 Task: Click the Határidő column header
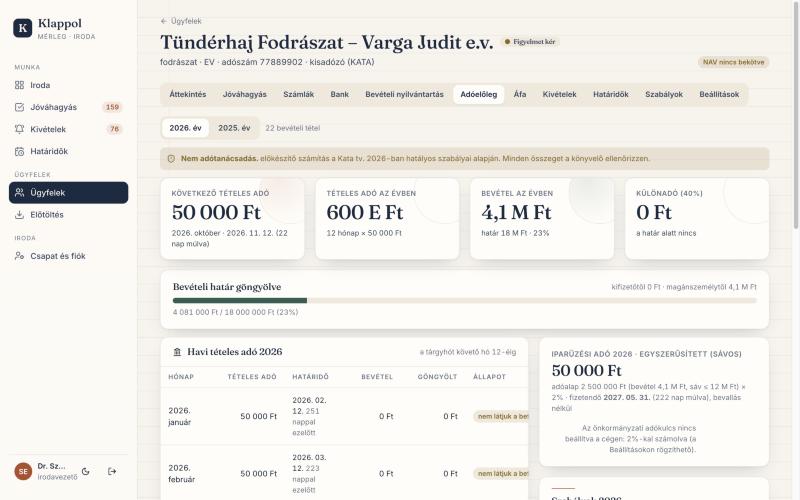tap(311, 377)
